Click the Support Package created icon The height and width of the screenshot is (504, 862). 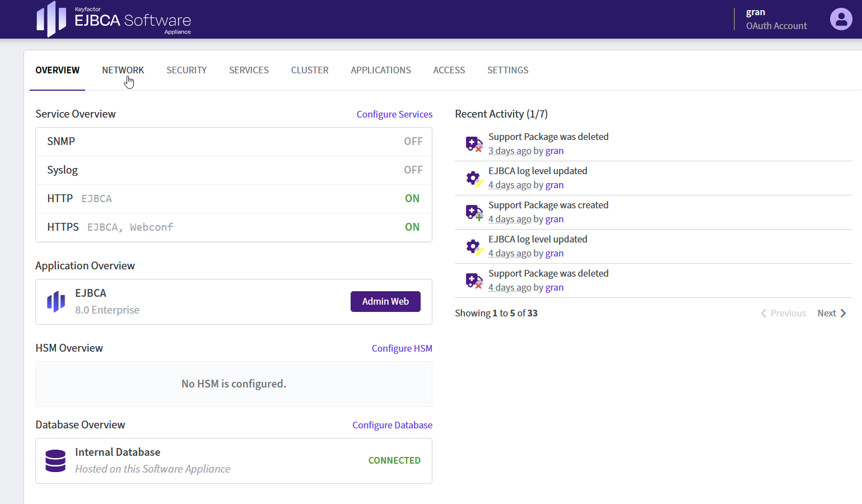coord(474,212)
